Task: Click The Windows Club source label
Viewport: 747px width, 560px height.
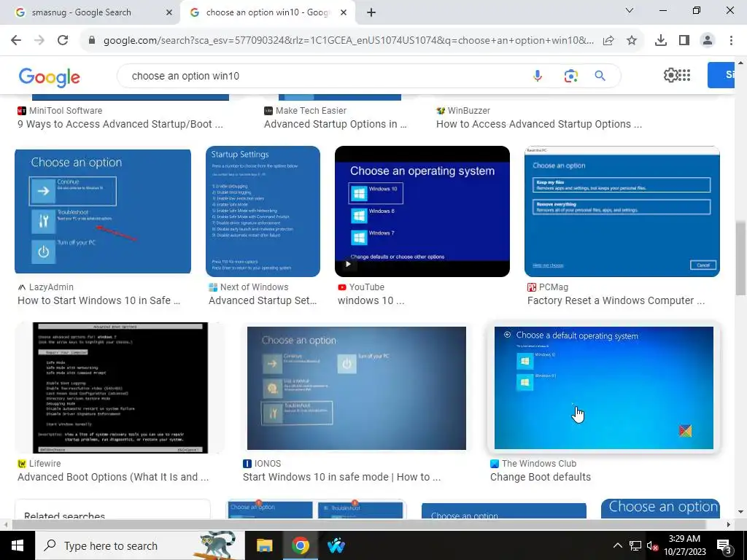Action: pos(539,463)
